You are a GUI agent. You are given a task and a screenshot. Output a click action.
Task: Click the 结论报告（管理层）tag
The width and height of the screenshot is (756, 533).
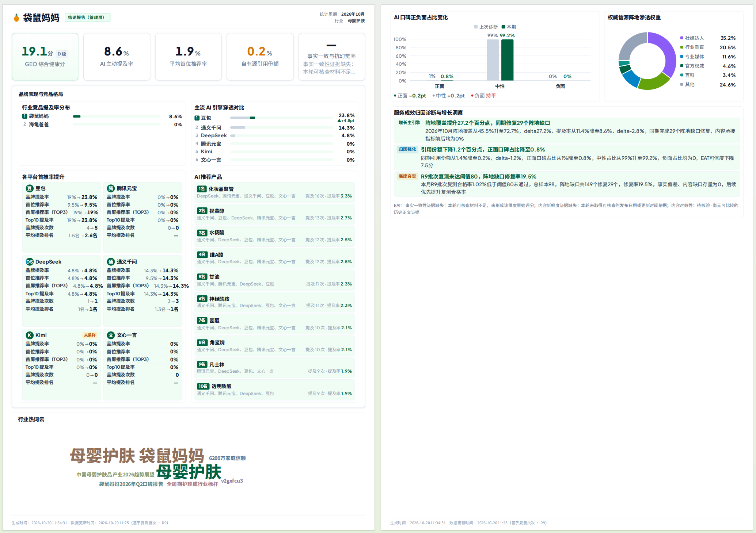(x=87, y=18)
